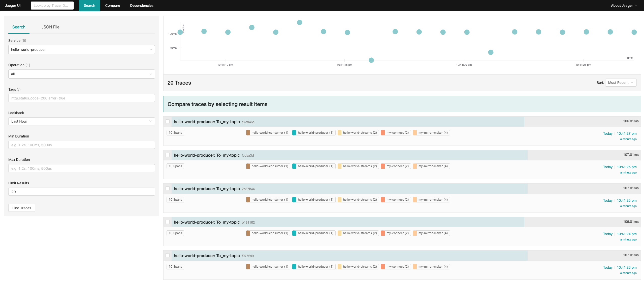Viewport: 644px width, 281px height.
Task: Open the Service dropdown showing hello-world-producer
Action: click(82, 50)
